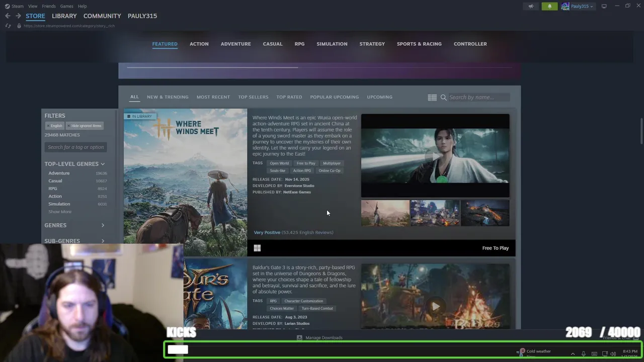
Task: Click the Search by name field
Action: click(479, 98)
